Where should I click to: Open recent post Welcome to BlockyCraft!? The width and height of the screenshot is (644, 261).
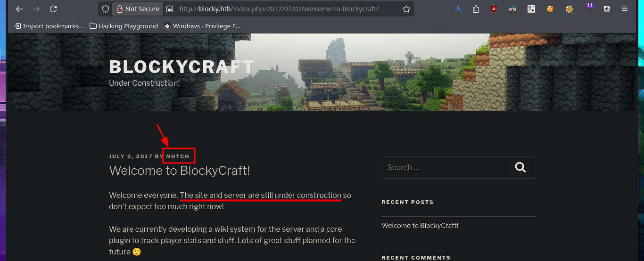[420, 225]
